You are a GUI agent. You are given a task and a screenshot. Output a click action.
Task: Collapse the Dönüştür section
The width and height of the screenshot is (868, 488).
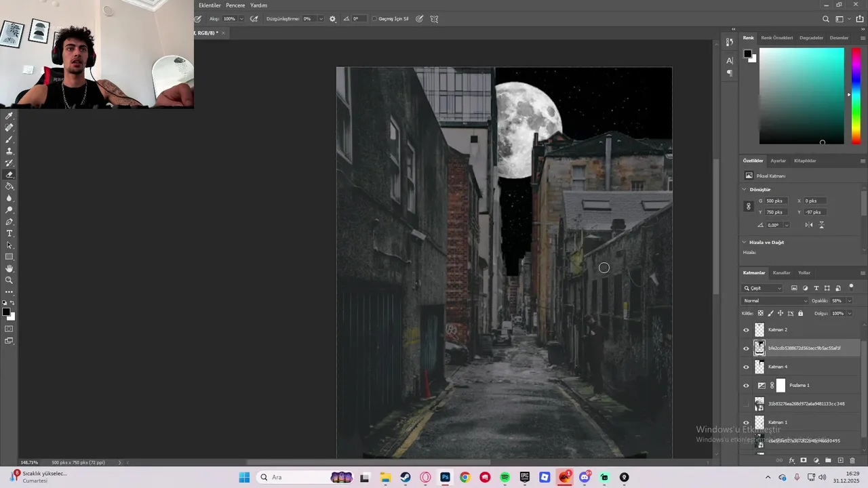click(745, 190)
